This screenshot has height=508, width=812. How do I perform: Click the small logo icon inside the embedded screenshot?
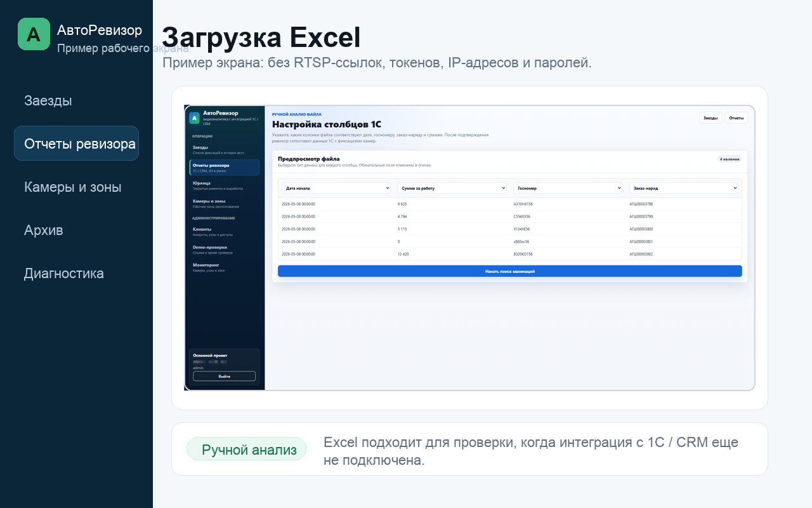coord(194,118)
